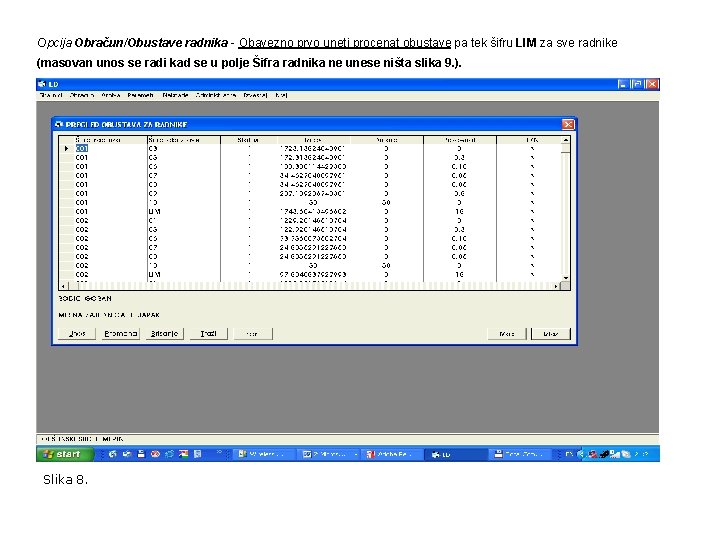This screenshot has width=720, height=540.
Task: Switch to the 2 Microsoft taskbar group button
Action: [329, 454]
